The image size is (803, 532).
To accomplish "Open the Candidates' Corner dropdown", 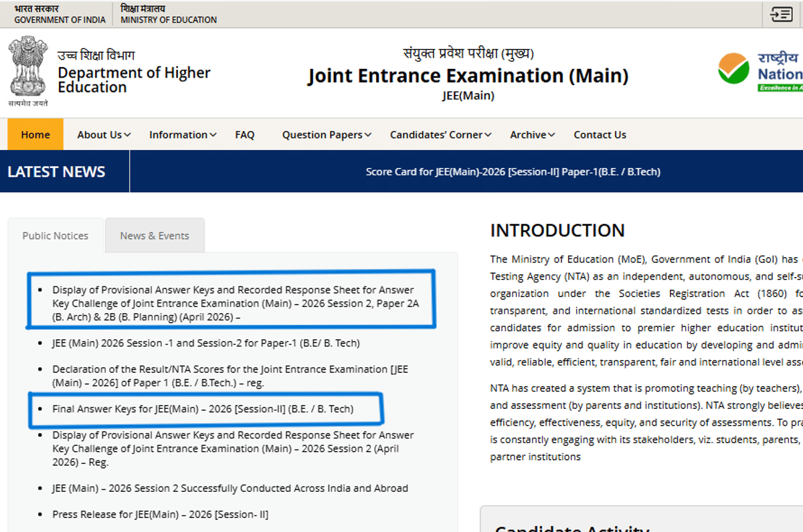I will (441, 135).
